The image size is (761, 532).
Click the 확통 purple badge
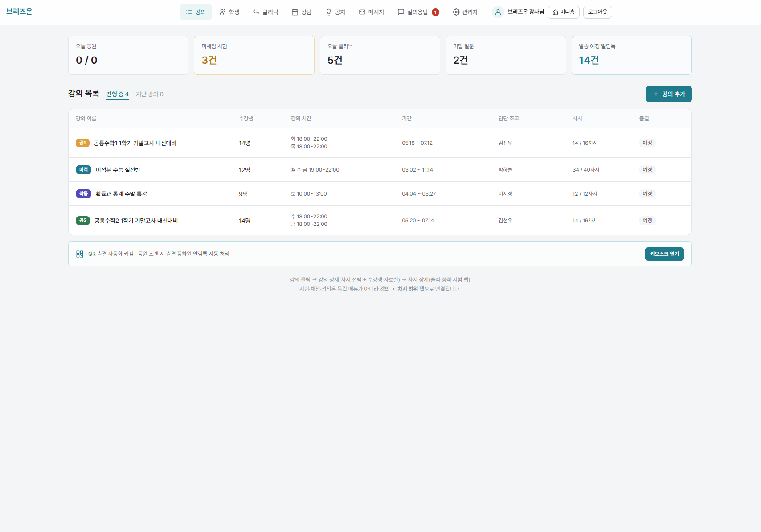(83, 194)
